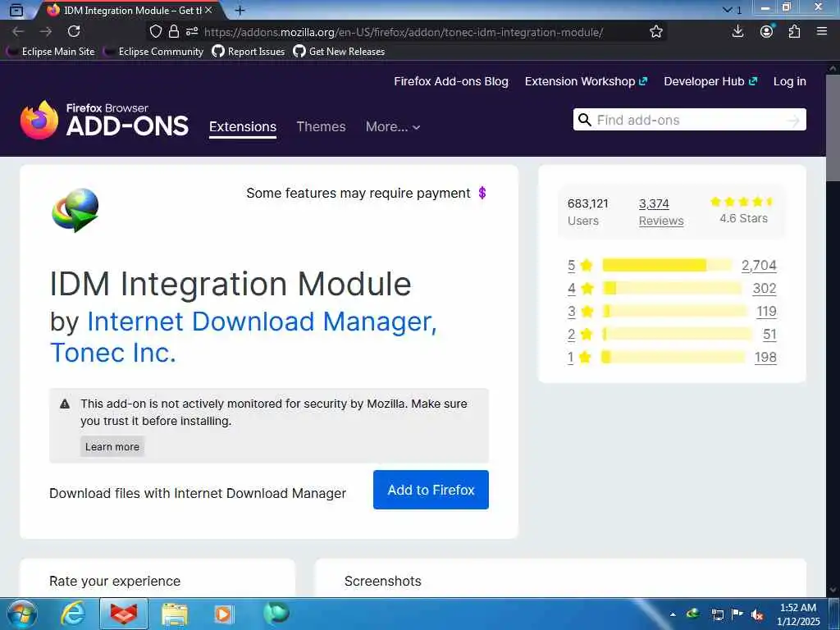Open Firefox Add-ons Blog link

451,81
